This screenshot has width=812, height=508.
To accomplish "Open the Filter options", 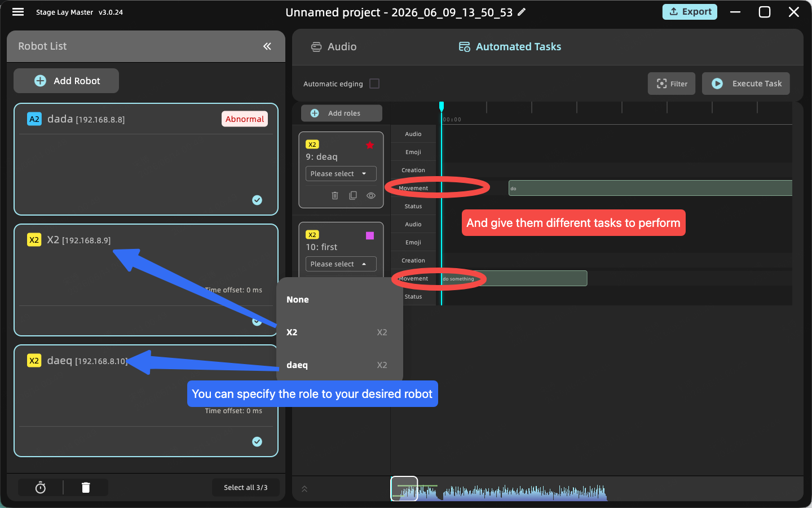I will (x=672, y=84).
